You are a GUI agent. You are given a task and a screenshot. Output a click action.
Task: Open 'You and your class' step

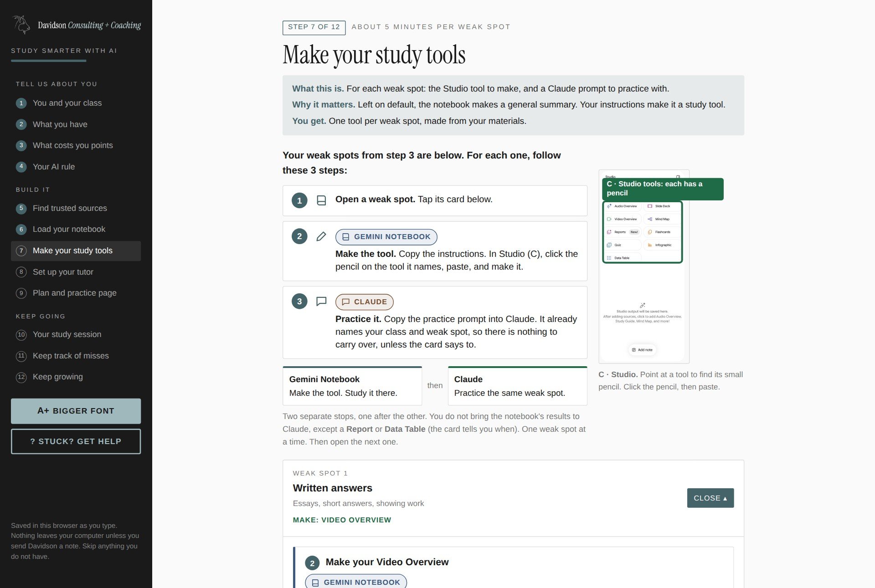[x=76, y=103]
